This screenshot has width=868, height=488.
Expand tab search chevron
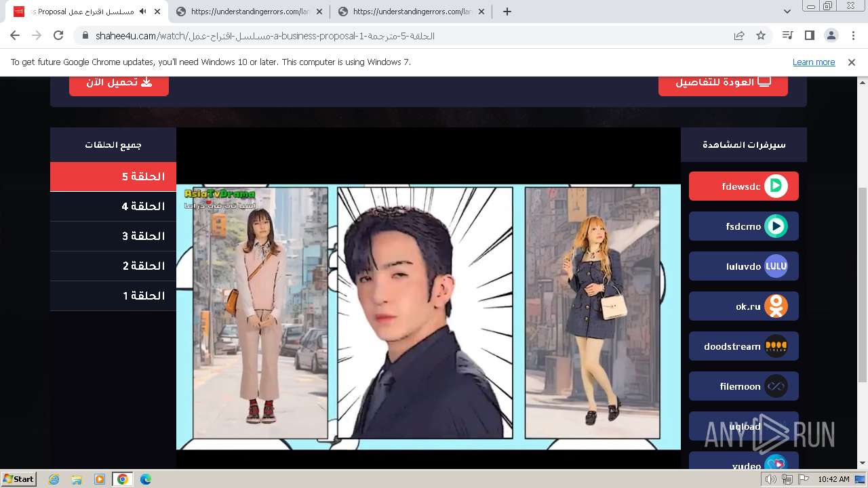tap(787, 12)
